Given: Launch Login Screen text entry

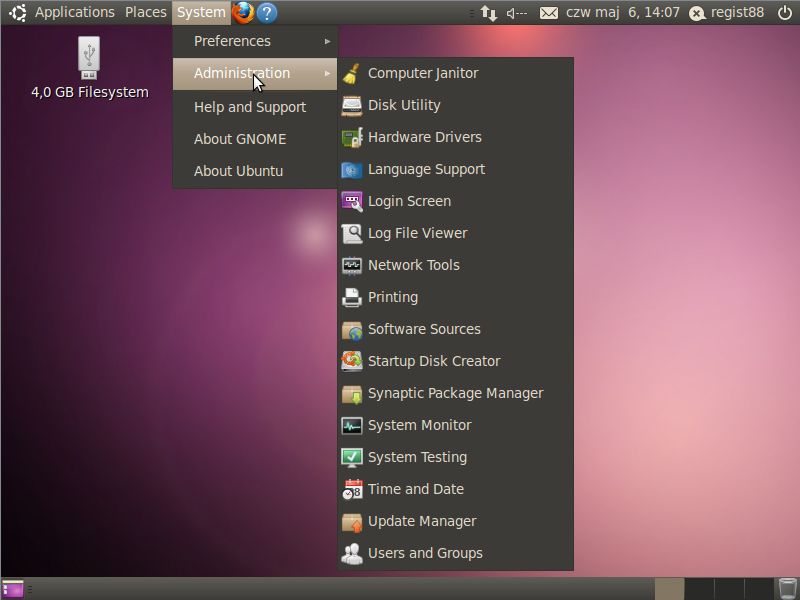Looking at the screenshot, I should [409, 202].
